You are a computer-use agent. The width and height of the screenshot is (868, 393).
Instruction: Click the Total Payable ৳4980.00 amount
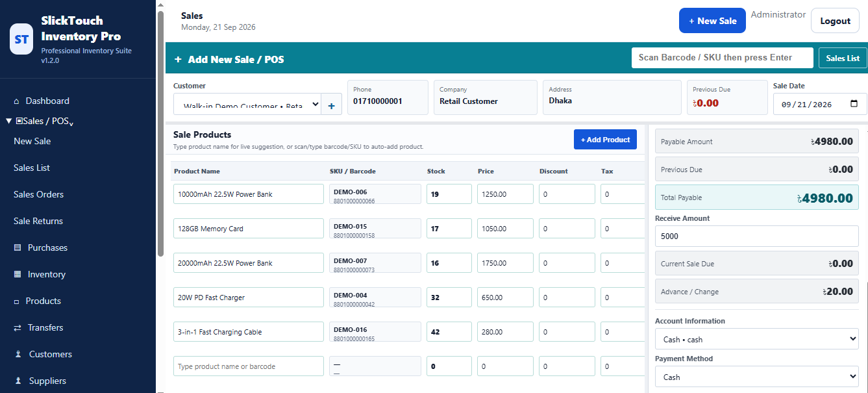point(825,198)
